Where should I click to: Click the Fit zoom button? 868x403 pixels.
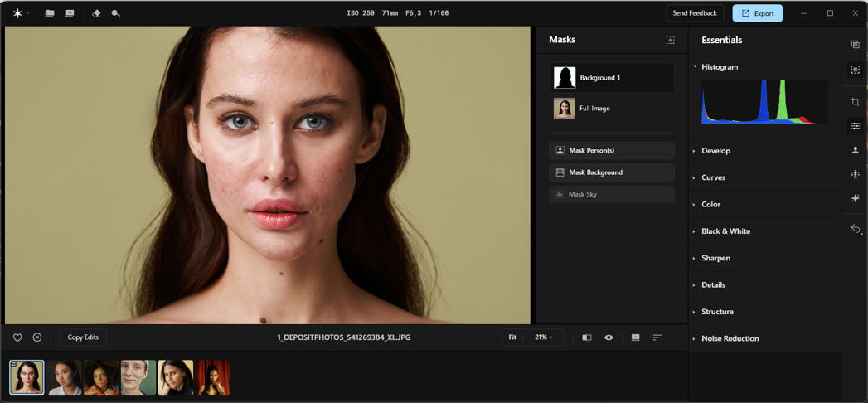[x=512, y=337]
